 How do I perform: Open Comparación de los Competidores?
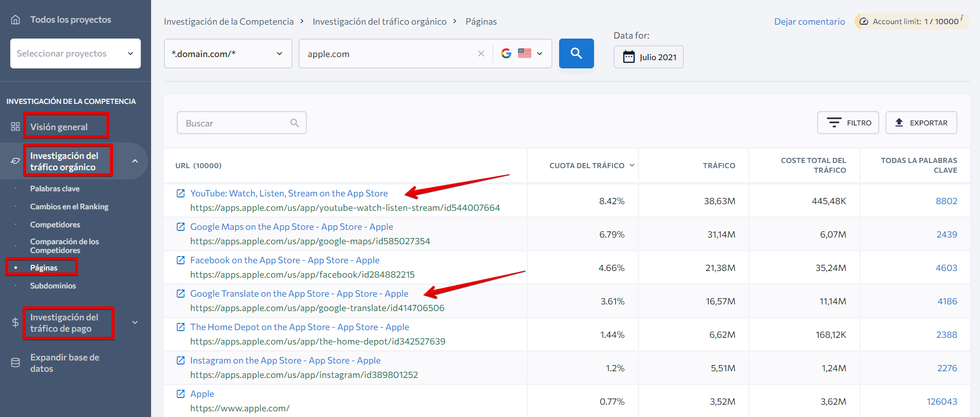click(x=65, y=246)
